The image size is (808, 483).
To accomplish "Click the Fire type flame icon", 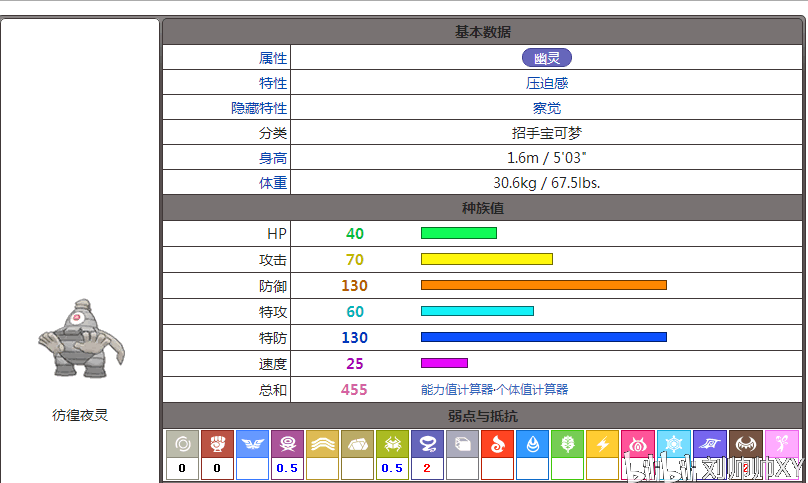I will click(497, 444).
